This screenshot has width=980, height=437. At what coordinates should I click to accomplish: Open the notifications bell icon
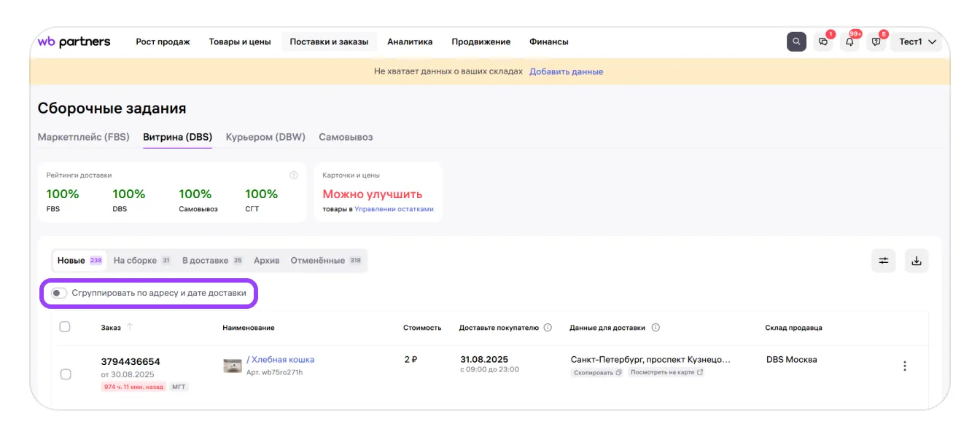pyautogui.click(x=849, y=42)
